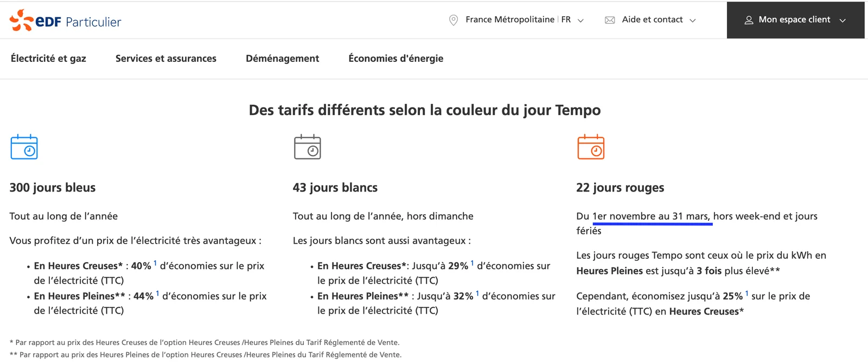868x364 pixels.
Task: Click the underlined 1er novembre au 31 mars text
Action: (x=651, y=216)
